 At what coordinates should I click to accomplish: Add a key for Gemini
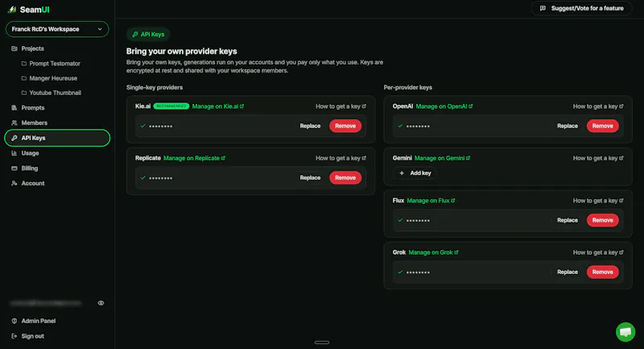415,173
